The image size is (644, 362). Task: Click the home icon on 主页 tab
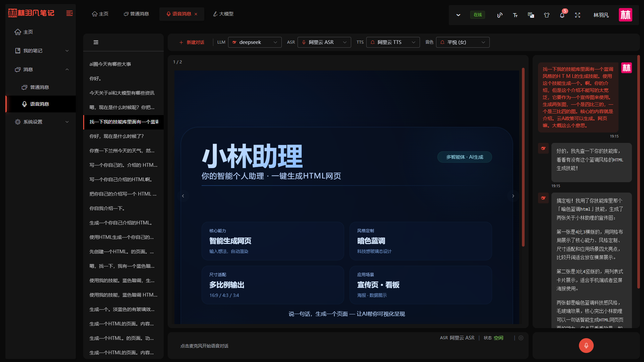(95, 14)
